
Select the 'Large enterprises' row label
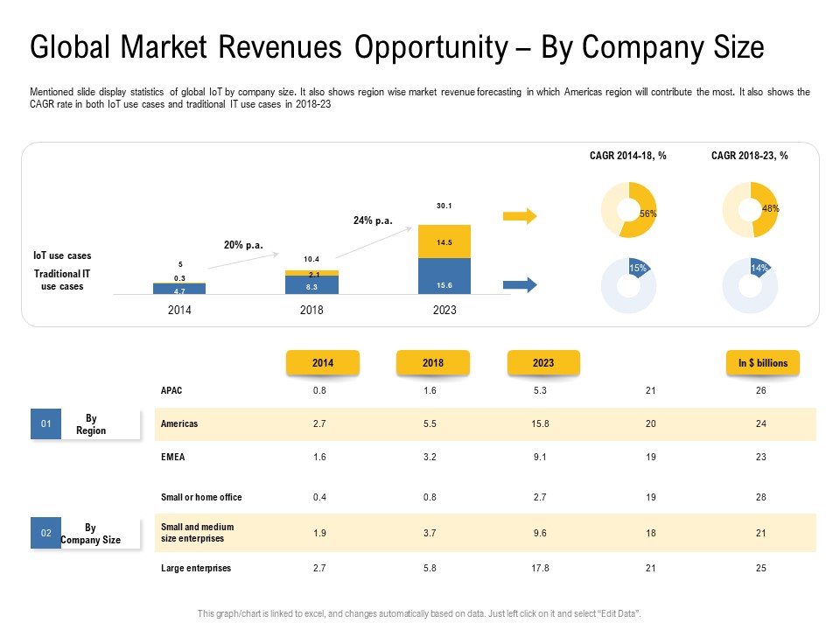[x=196, y=568]
